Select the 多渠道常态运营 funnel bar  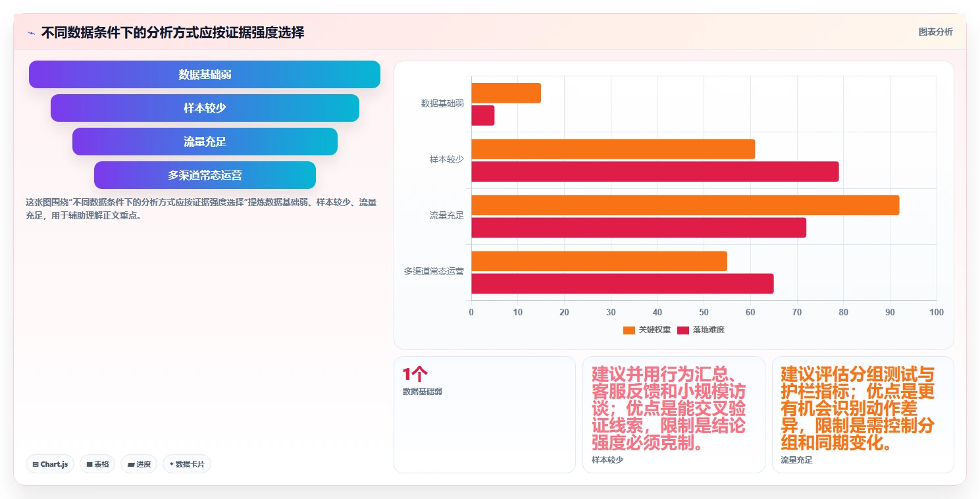(x=205, y=175)
